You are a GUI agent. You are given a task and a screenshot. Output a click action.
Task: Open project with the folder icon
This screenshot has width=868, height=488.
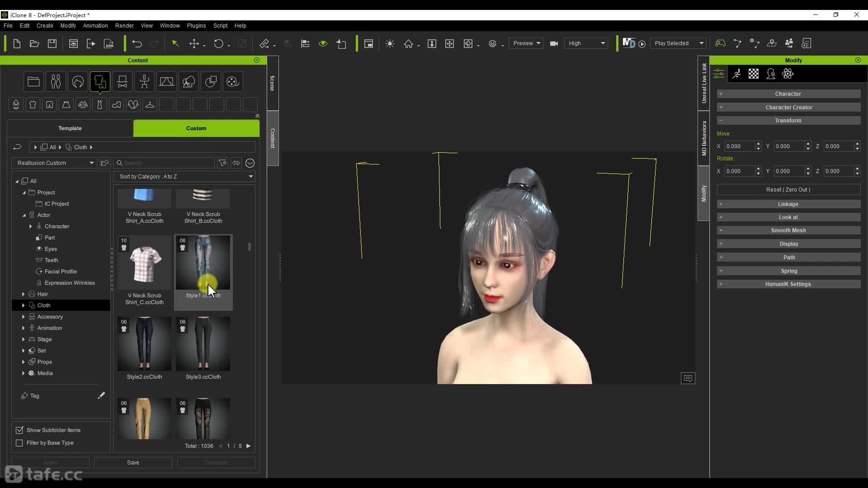tap(34, 43)
